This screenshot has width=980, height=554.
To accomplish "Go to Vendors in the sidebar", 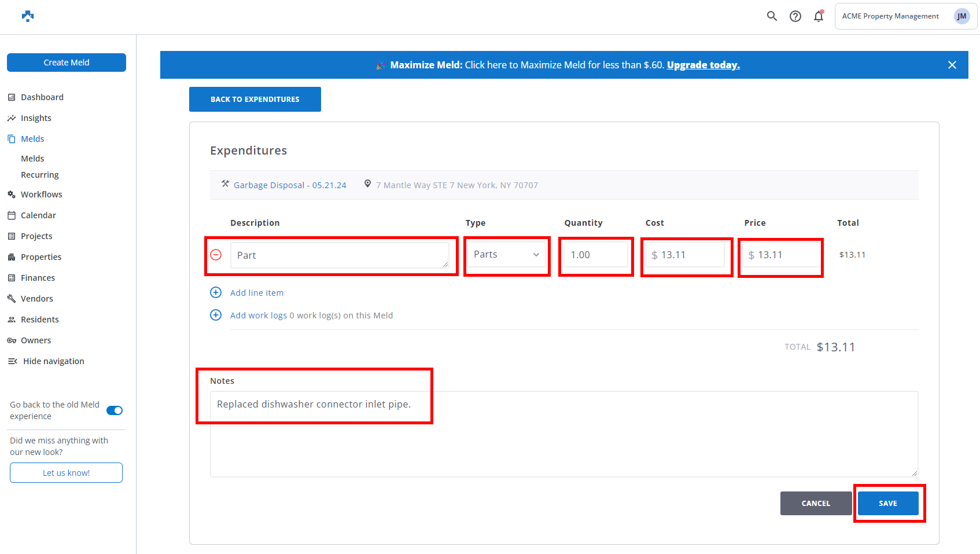I will click(37, 299).
